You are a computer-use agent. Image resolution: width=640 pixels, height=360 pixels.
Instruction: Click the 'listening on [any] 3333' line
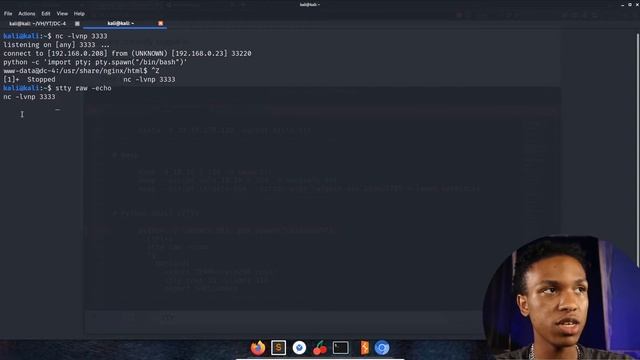pos(56,45)
